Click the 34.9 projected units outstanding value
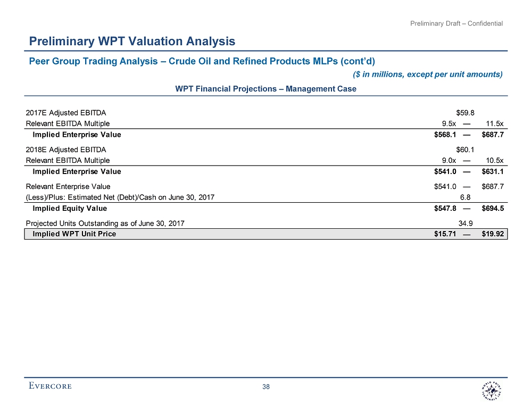This screenshot has width=532, height=412. 465,223
